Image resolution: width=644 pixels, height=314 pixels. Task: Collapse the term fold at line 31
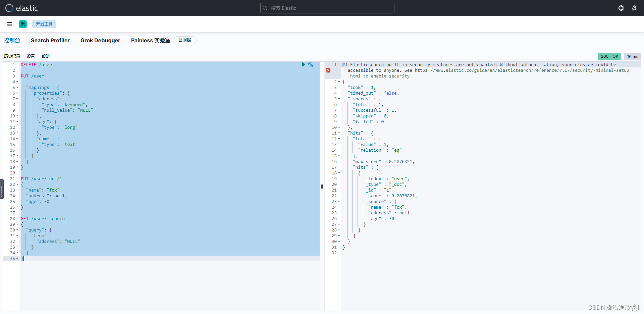pos(17,236)
